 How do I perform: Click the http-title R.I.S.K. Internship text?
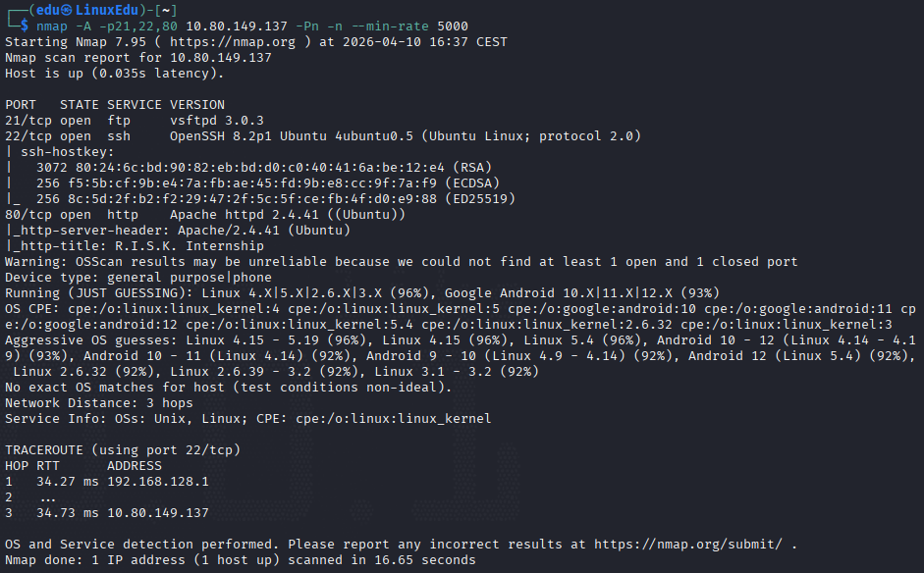(x=190, y=245)
